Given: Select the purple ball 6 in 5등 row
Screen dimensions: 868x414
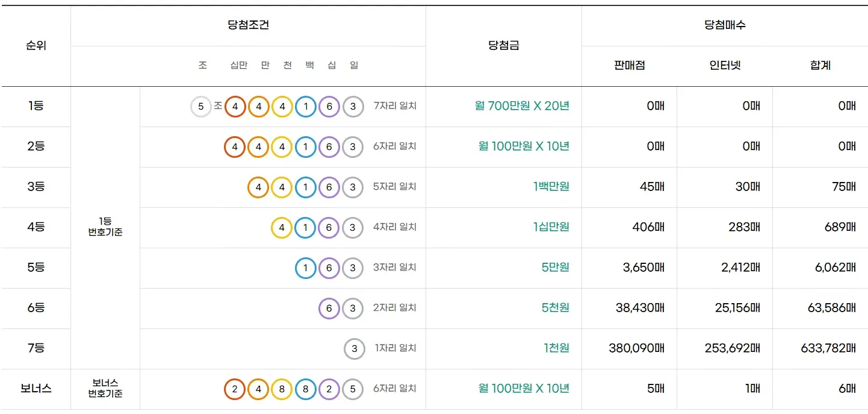Looking at the screenshot, I should tap(329, 268).
